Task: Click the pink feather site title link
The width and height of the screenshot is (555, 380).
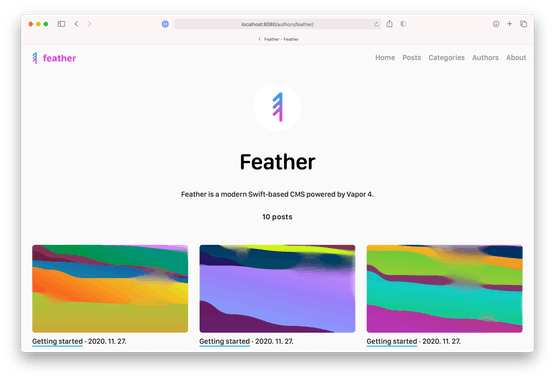Action: click(x=59, y=58)
